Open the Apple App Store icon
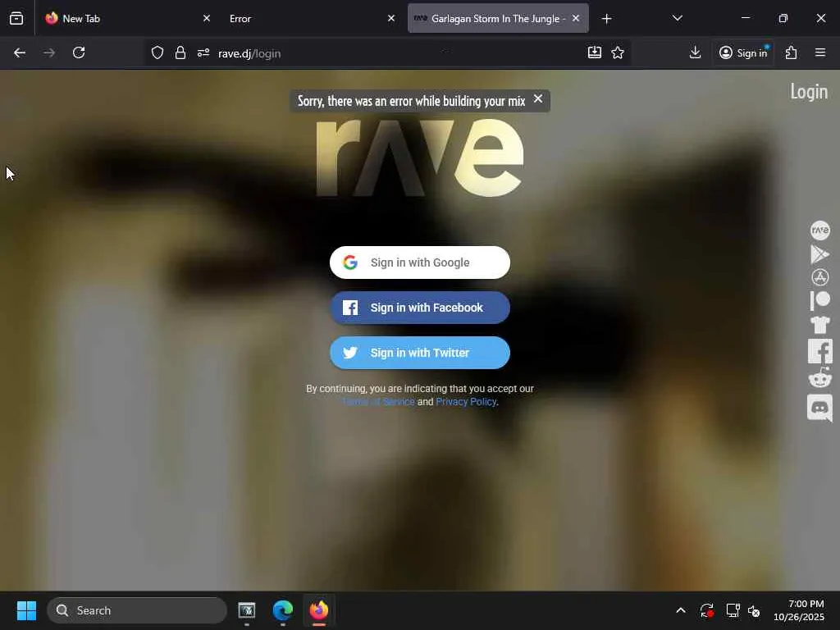This screenshot has width=840, height=630. point(819,277)
